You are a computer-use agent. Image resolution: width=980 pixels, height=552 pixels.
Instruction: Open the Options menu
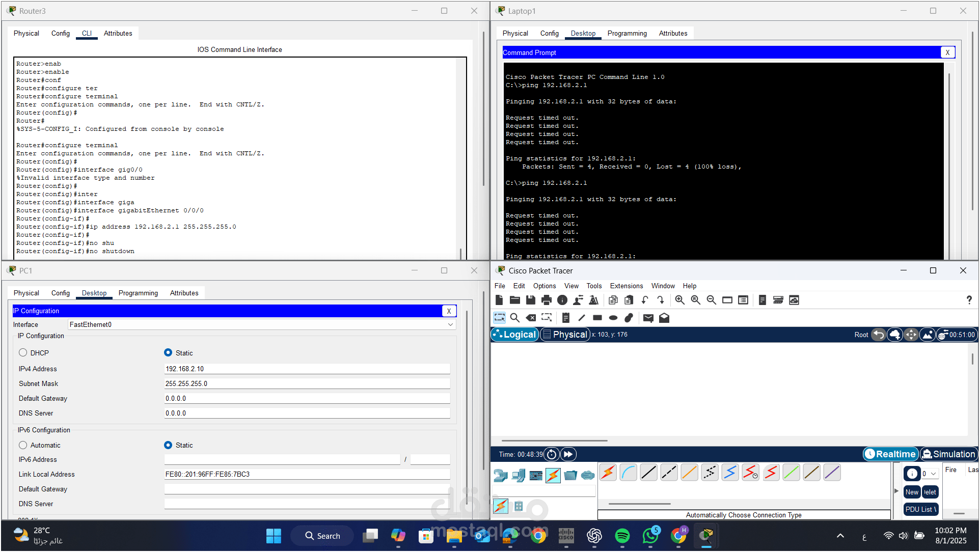(x=545, y=286)
